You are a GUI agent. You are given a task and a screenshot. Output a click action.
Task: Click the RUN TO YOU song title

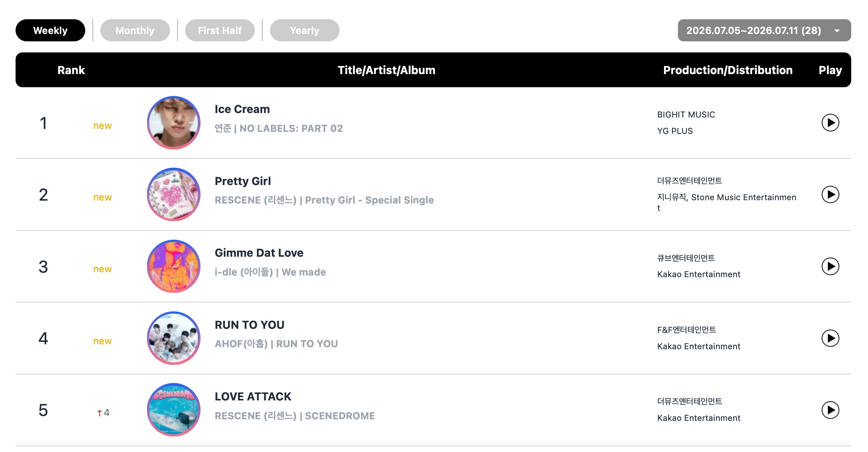(249, 325)
